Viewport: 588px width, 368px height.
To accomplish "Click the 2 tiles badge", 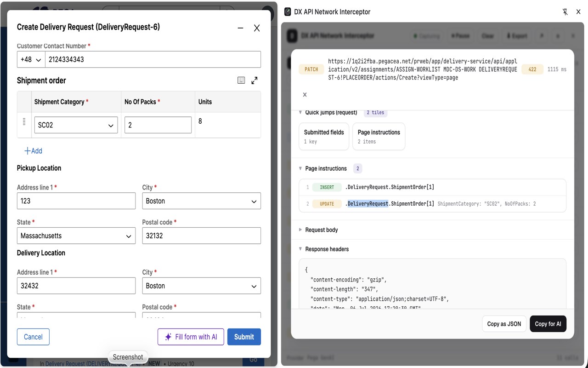I will tap(375, 112).
